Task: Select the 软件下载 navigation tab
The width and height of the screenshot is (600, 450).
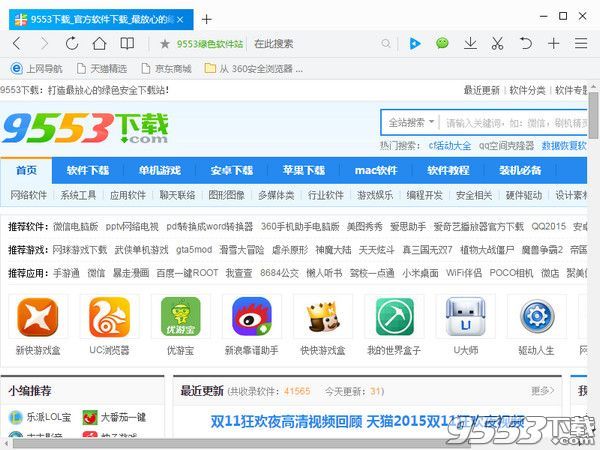Action: click(88, 170)
